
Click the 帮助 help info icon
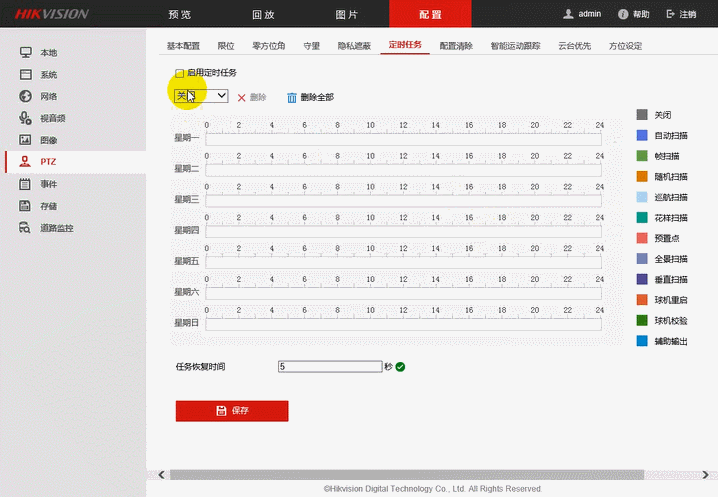point(623,14)
